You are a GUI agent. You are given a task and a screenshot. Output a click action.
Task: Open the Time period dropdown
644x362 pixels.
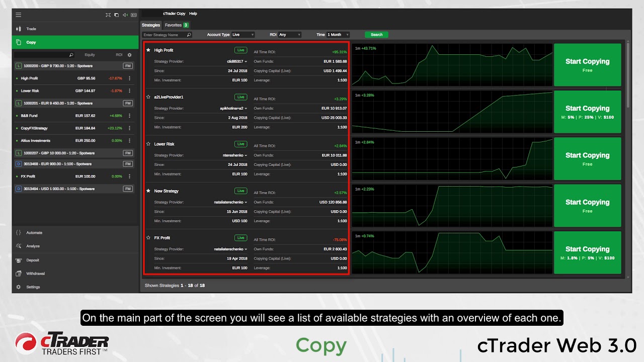338,35
